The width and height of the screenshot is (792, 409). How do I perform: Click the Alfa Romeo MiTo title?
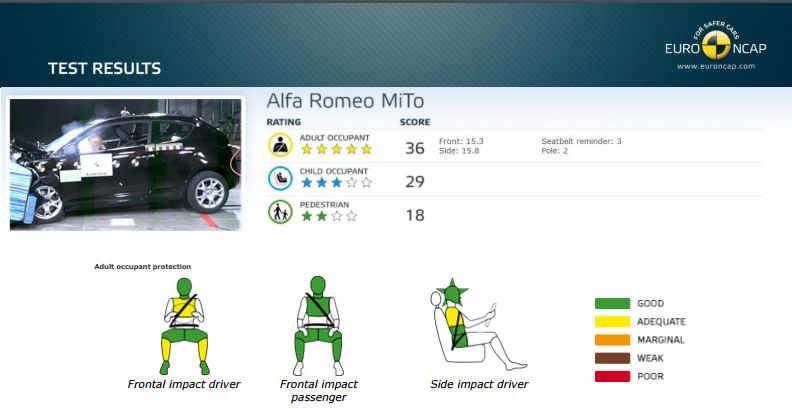click(345, 101)
